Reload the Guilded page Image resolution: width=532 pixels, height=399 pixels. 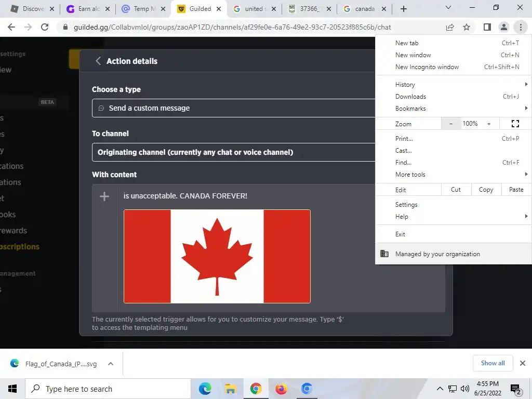pyautogui.click(x=45, y=27)
